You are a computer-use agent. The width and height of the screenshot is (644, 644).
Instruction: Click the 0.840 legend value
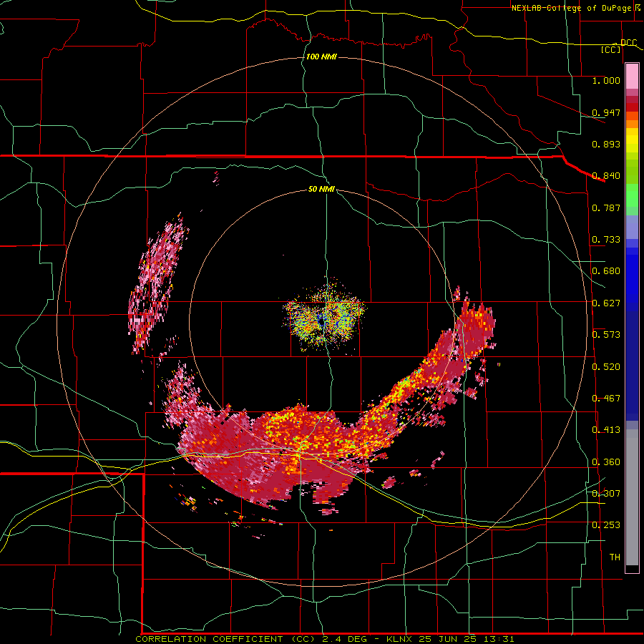[606, 176]
